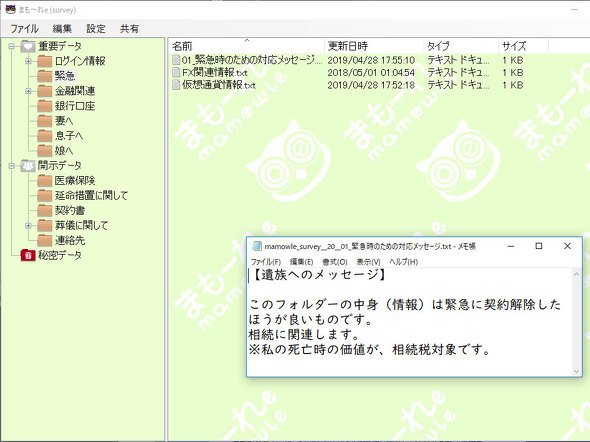Click the 葬儀に関して folder icon
The height and width of the screenshot is (442, 590).
pyautogui.click(x=44, y=226)
